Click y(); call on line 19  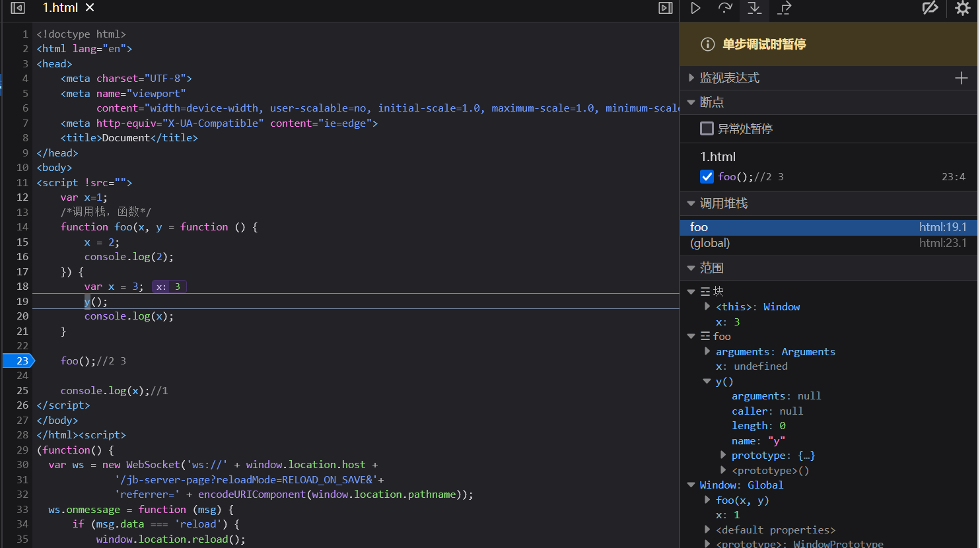[x=96, y=301]
